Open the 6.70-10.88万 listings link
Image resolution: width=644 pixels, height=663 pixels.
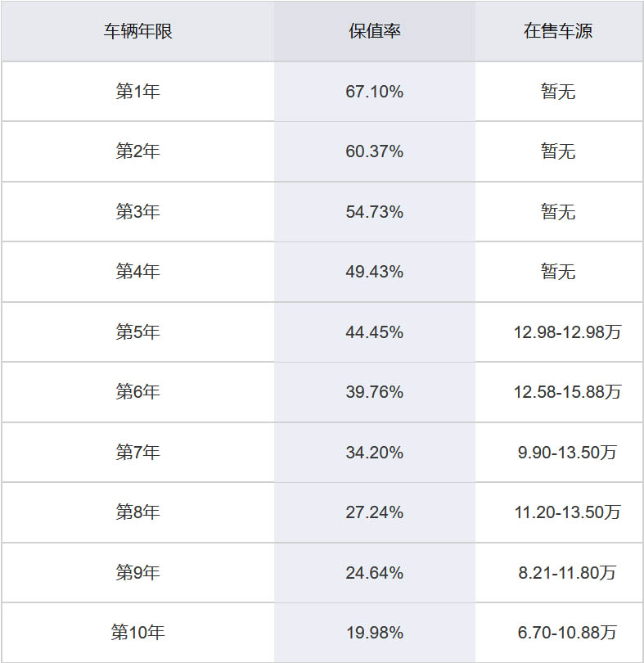click(567, 633)
